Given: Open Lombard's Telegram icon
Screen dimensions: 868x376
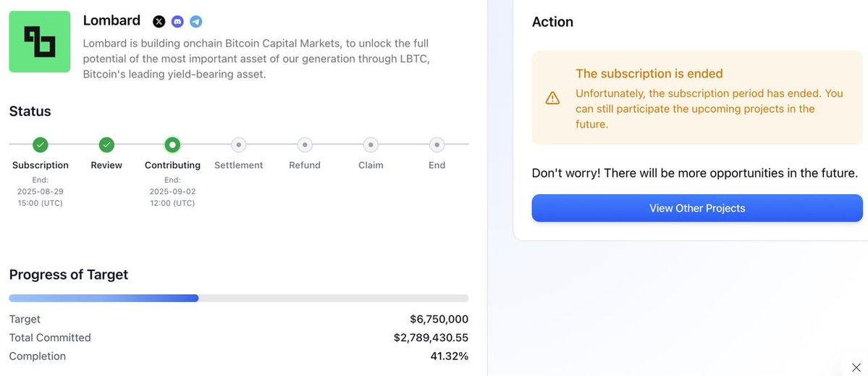Looking at the screenshot, I should click(196, 22).
